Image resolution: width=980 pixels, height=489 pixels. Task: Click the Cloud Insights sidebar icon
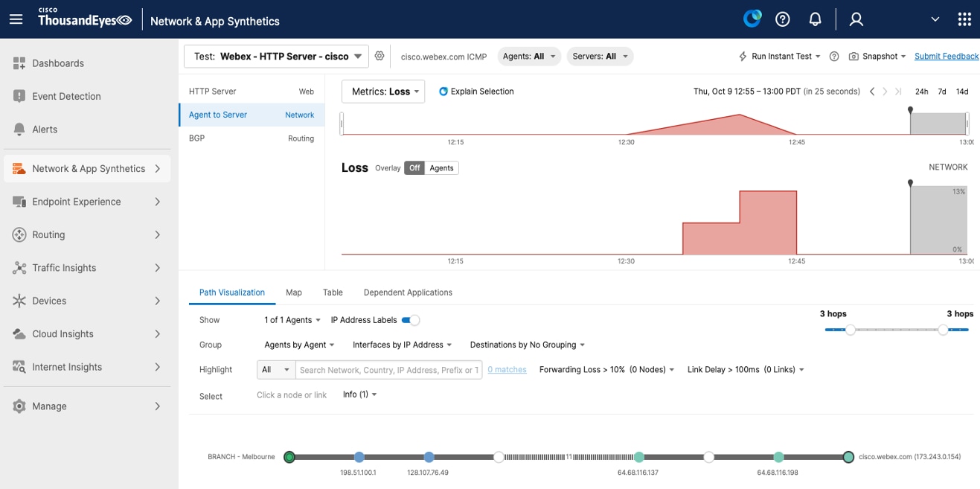click(19, 334)
